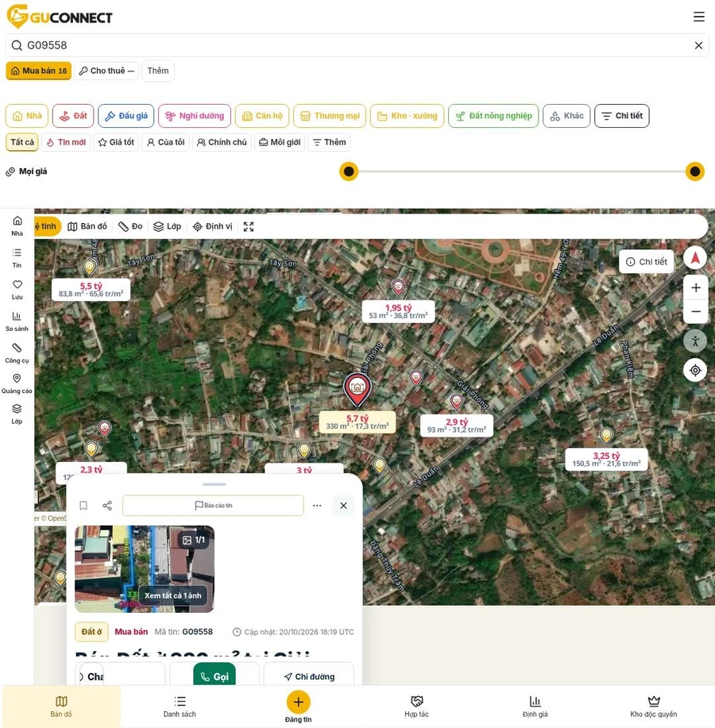Screen dimensions: 715x728
Task: Zoom in the map with plus
Action: point(695,288)
